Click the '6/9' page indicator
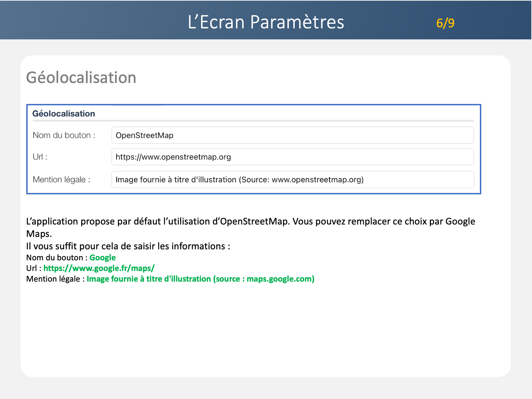Viewport: 532px width, 399px height. pos(445,23)
